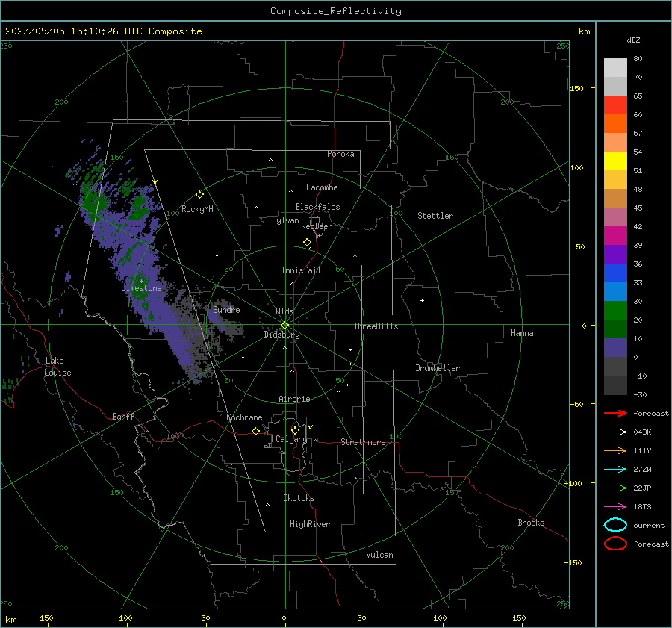Click the dBZ legend heading

[x=633, y=40]
